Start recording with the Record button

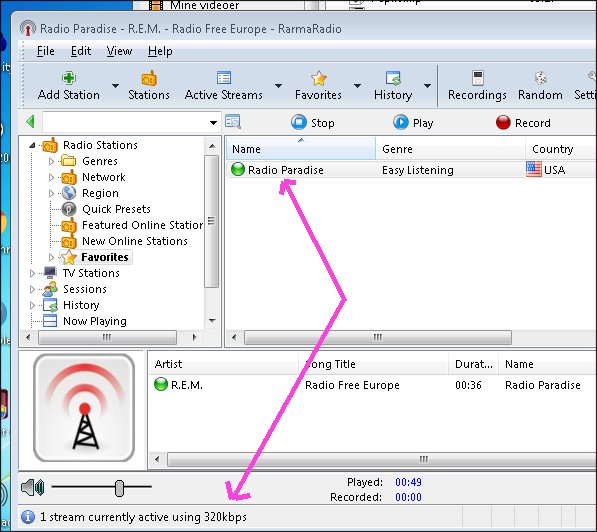(x=523, y=123)
